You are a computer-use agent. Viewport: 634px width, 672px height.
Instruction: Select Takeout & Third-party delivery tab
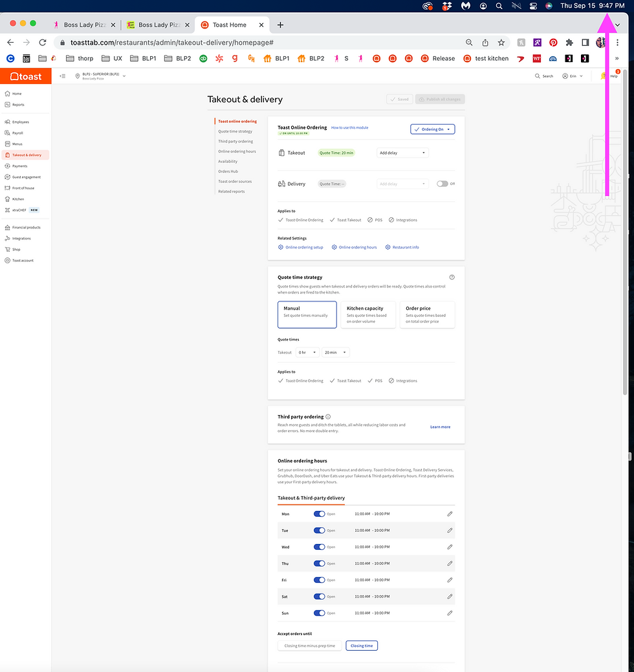pos(311,498)
